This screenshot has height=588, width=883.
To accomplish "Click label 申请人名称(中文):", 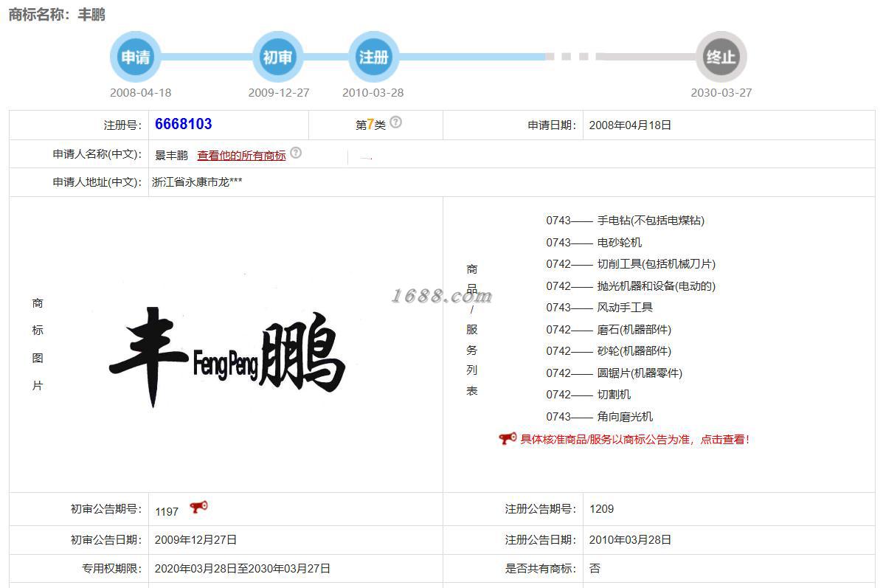I will click(97, 153).
